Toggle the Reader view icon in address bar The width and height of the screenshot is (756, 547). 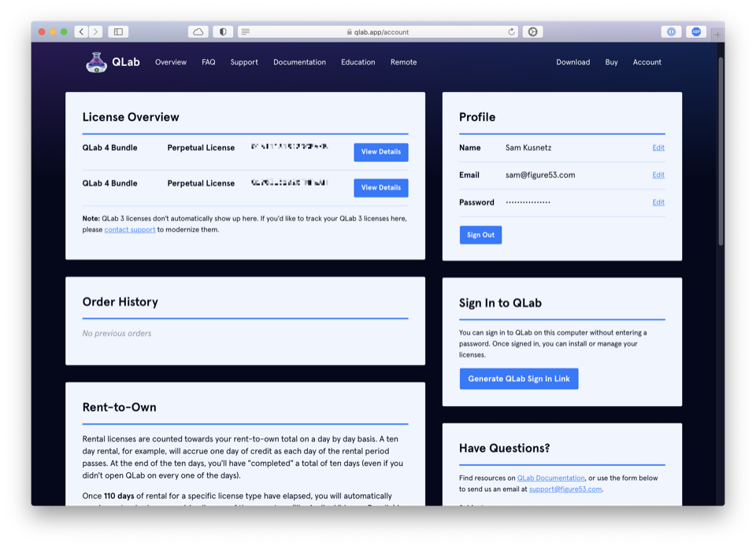click(246, 32)
